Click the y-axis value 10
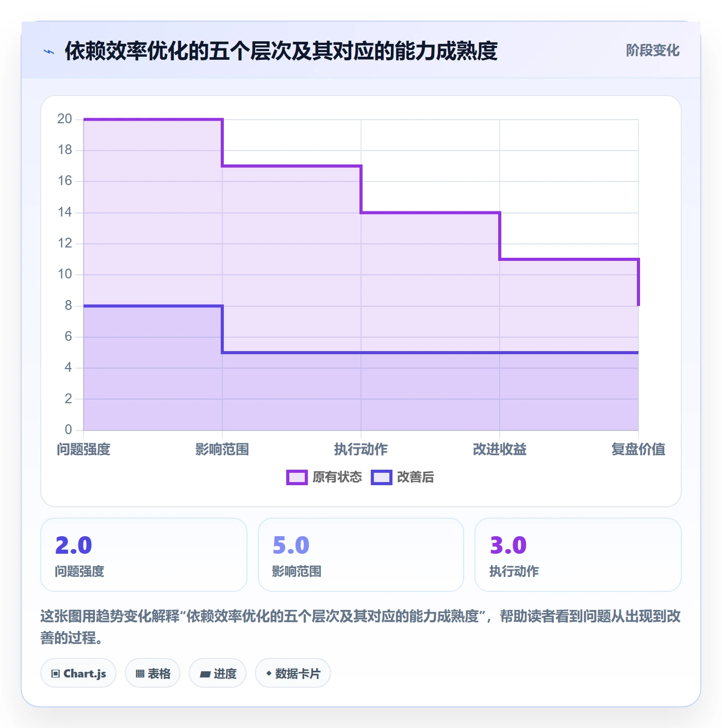This screenshot has width=722, height=728. 65,274
